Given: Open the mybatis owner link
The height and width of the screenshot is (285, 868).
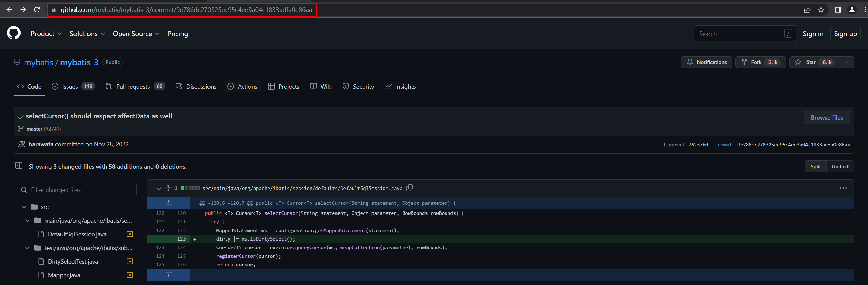Looking at the screenshot, I should pyautogui.click(x=39, y=62).
